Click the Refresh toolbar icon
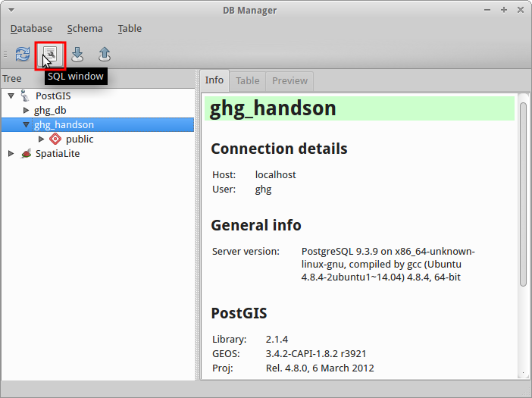The image size is (532, 398). point(23,55)
